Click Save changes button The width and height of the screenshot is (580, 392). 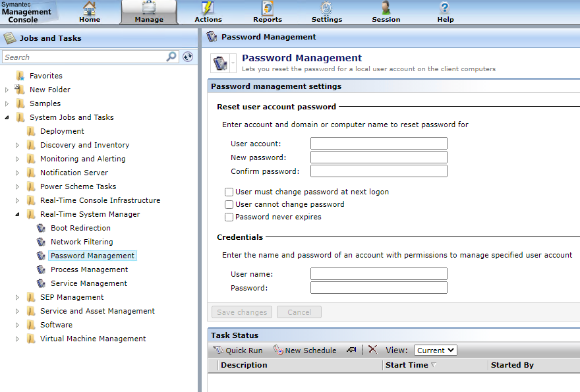pyautogui.click(x=242, y=312)
